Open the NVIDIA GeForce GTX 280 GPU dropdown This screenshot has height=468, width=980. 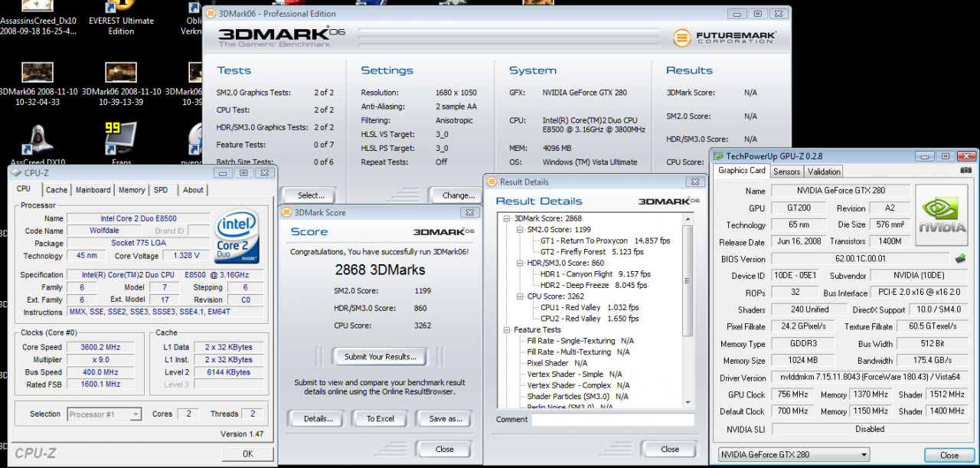[793, 455]
